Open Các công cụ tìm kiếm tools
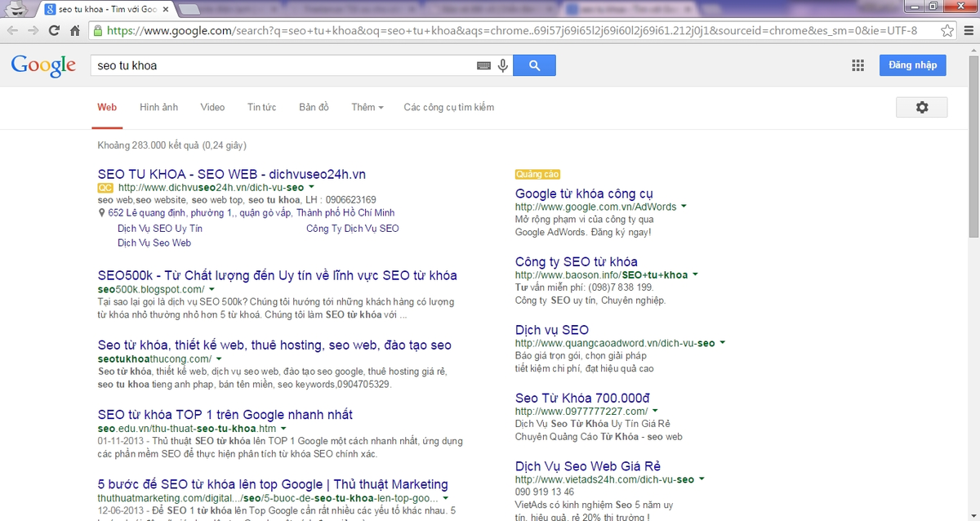 point(448,107)
